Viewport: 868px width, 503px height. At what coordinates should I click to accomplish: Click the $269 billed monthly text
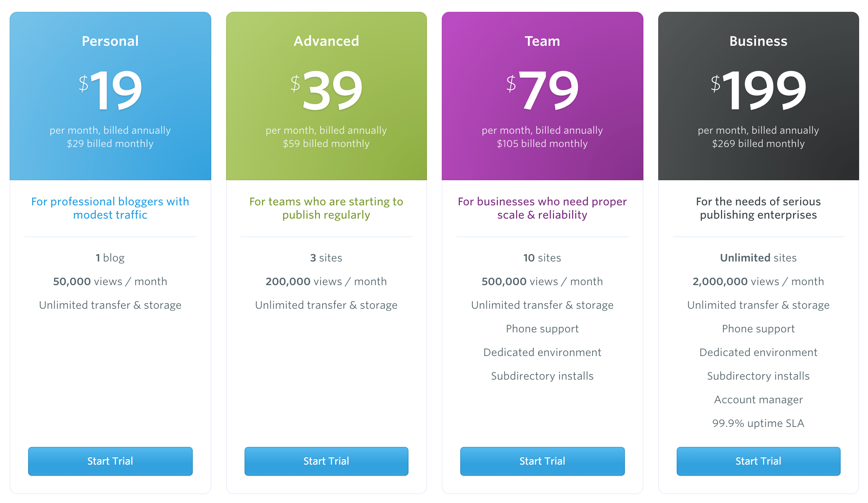tap(758, 144)
